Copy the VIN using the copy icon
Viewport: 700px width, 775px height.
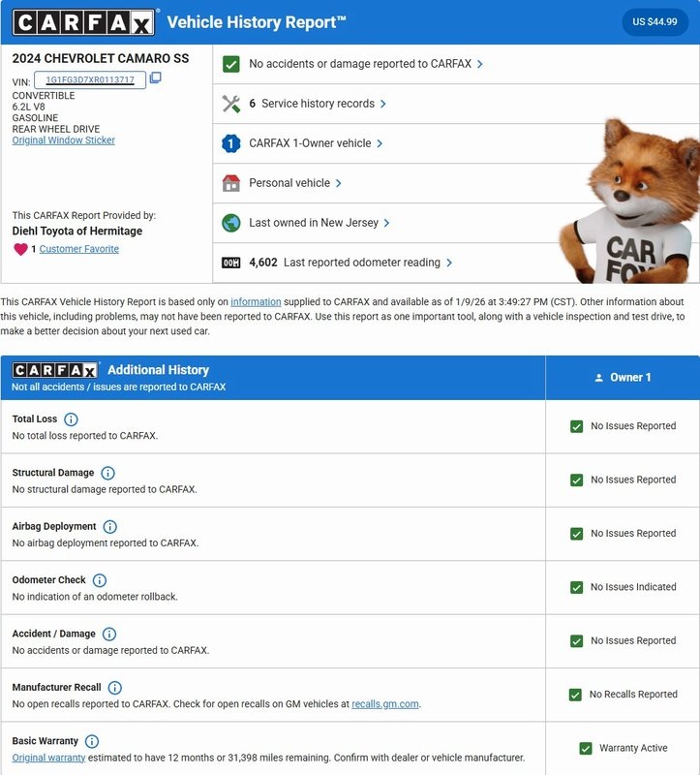pos(155,79)
